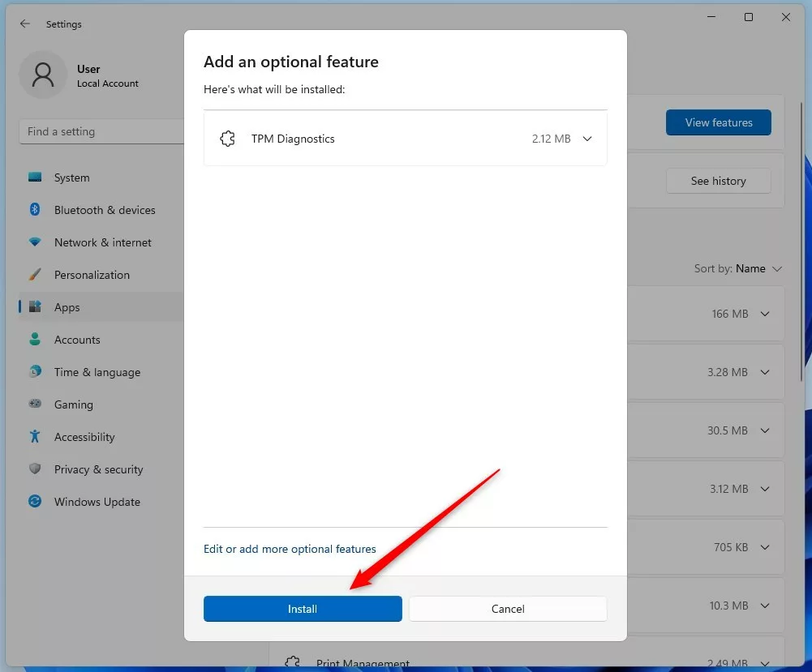Click the Windows Update refresh icon

[35, 501]
